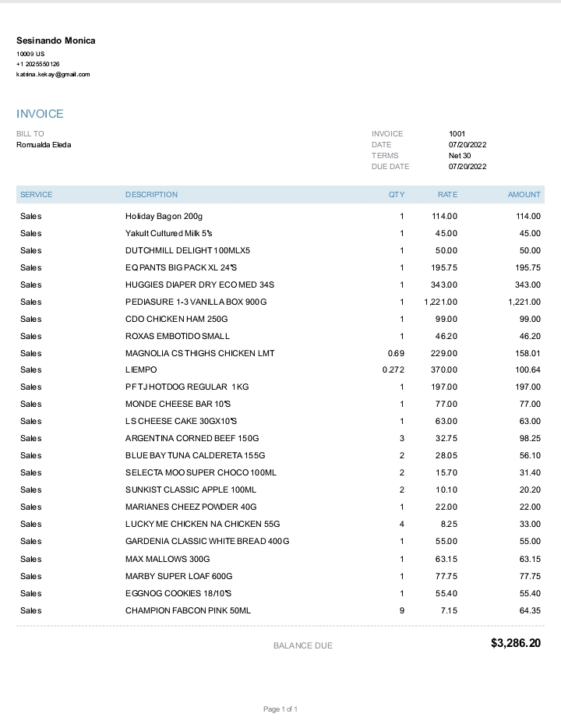Click MAGNOLIA CS THIGHS CHICKEN LMT
Viewport: 561px width, 728px height.
(x=200, y=354)
